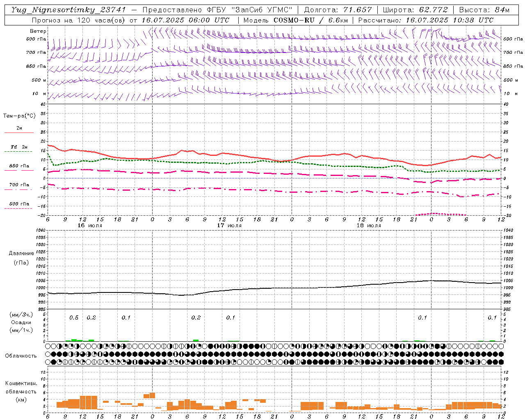Click the Тем-ра(°C) temperature panel label
Screen dimensions: 525x420
pos(19,116)
